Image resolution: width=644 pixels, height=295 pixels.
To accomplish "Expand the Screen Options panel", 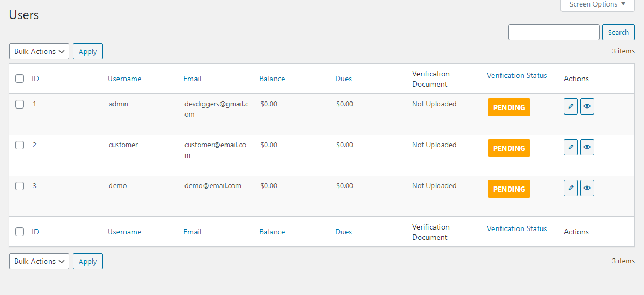I will coord(598,4).
